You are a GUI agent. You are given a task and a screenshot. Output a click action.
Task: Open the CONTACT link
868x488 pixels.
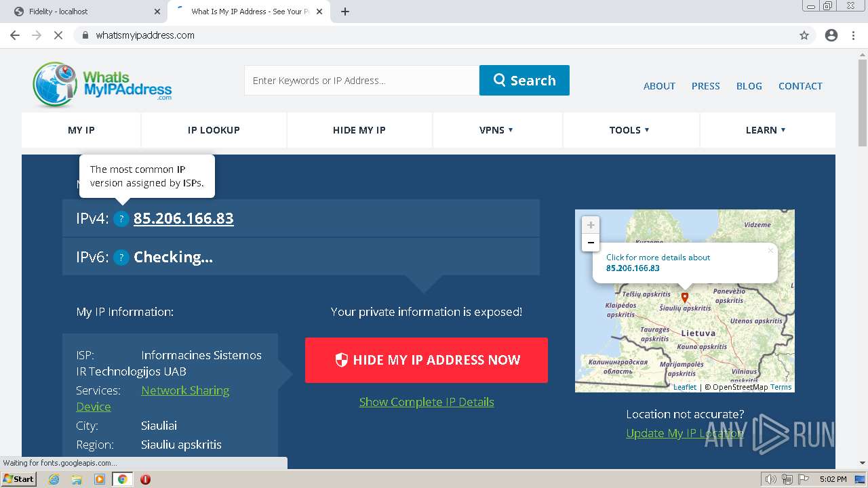tap(800, 86)
